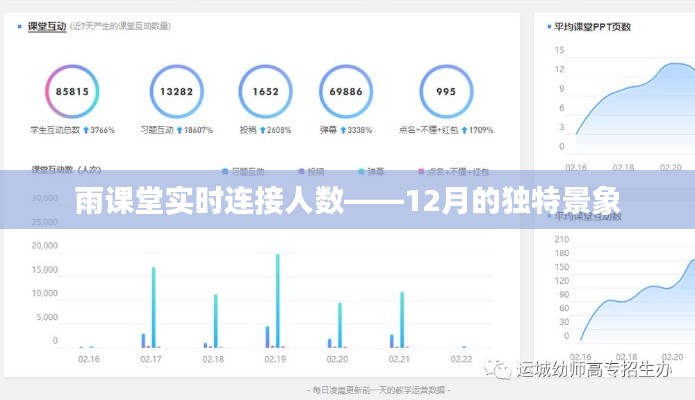This screenshot has width=695, height=400.
Task: Click the 12 label on PPT pages axis
Action: [x=559, y=69]
